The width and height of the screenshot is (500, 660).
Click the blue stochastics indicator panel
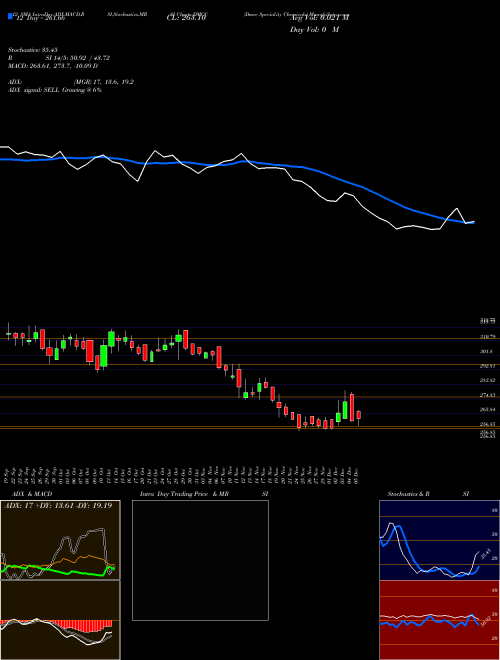(439, 540)
